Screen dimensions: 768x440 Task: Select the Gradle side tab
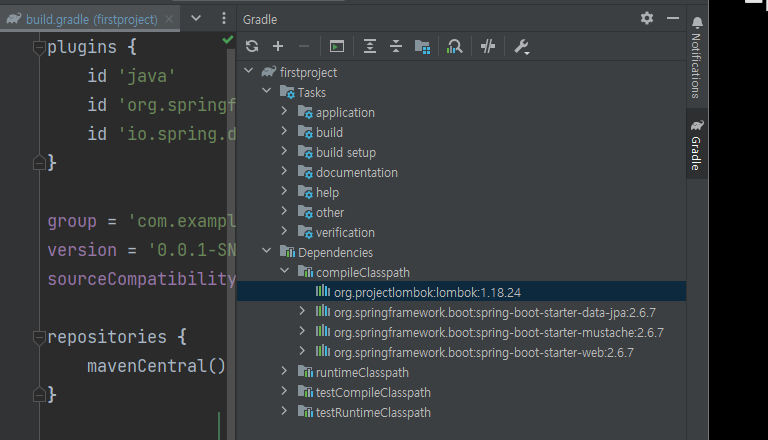pyautogui.click(x=697, y=145)
